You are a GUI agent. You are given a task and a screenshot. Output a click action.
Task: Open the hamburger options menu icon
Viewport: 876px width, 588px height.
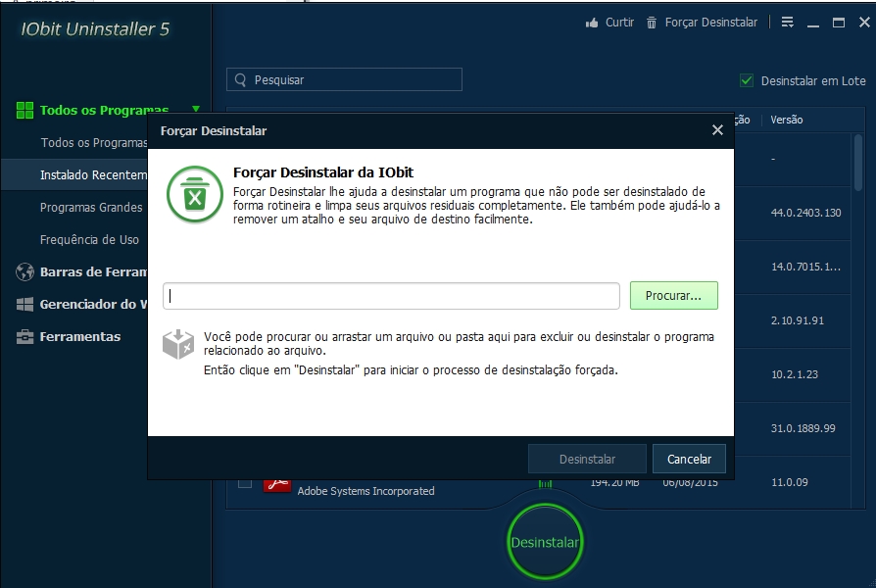pos(787,22)
